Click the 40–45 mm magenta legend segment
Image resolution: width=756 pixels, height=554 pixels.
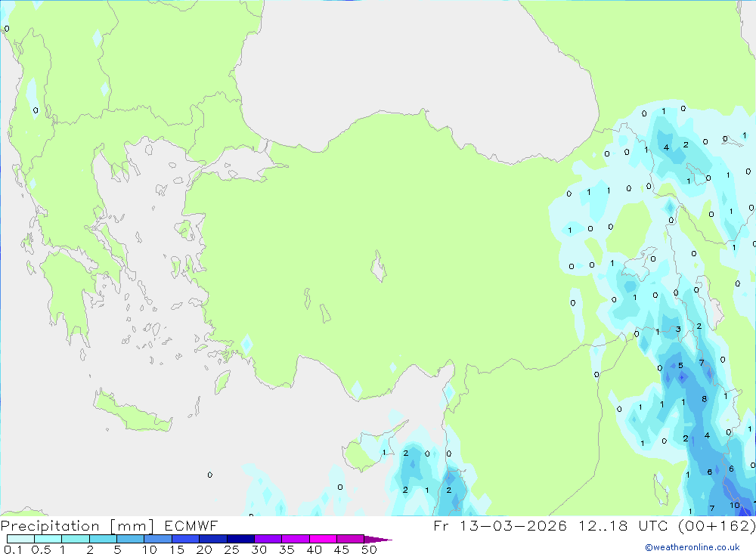(x=323, y=539)
